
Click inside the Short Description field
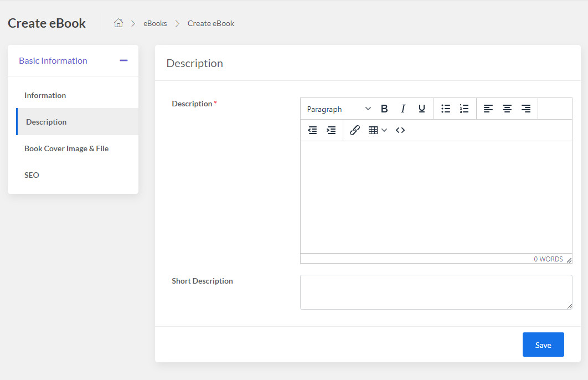436,292
